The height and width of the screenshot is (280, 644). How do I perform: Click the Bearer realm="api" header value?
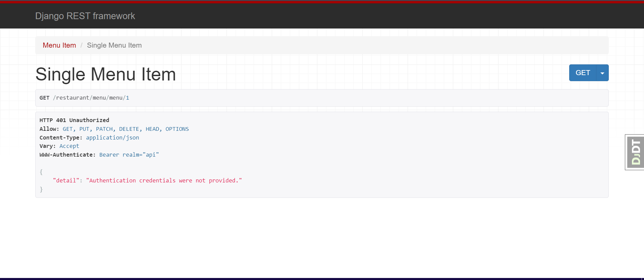click(x=129, y=155)
